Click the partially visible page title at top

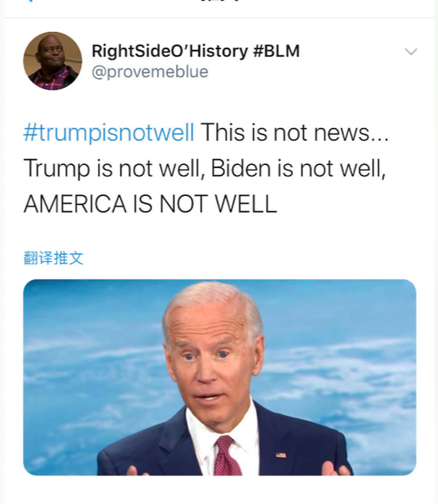(220, 1)
